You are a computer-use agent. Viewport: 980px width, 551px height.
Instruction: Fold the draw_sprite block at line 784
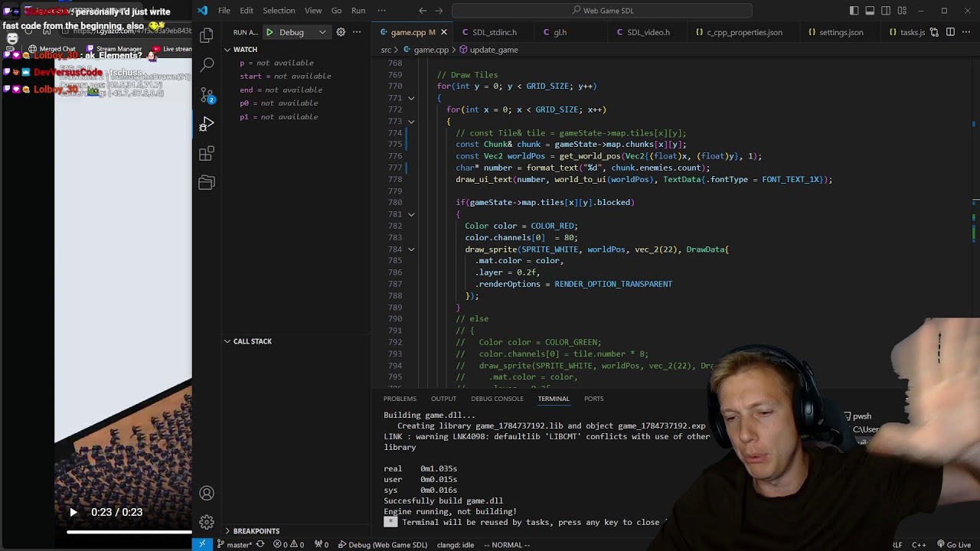click(x=411, y=249)
